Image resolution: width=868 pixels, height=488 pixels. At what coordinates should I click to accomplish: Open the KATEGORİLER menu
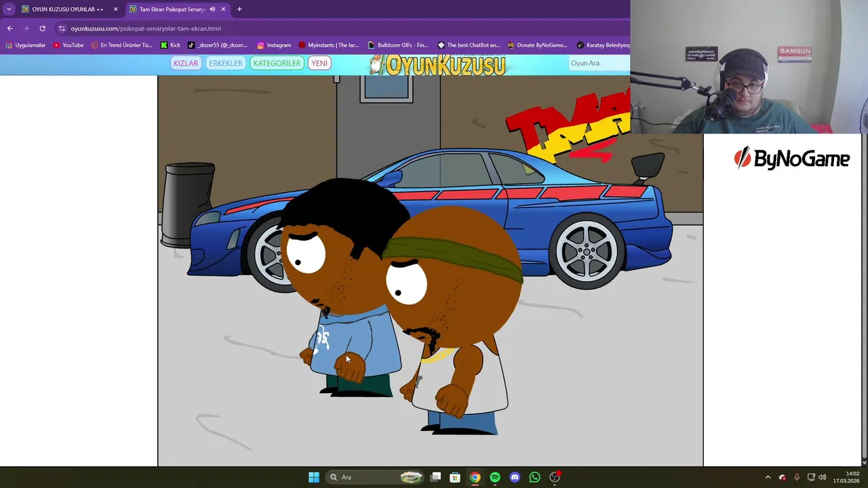point(277,63)
